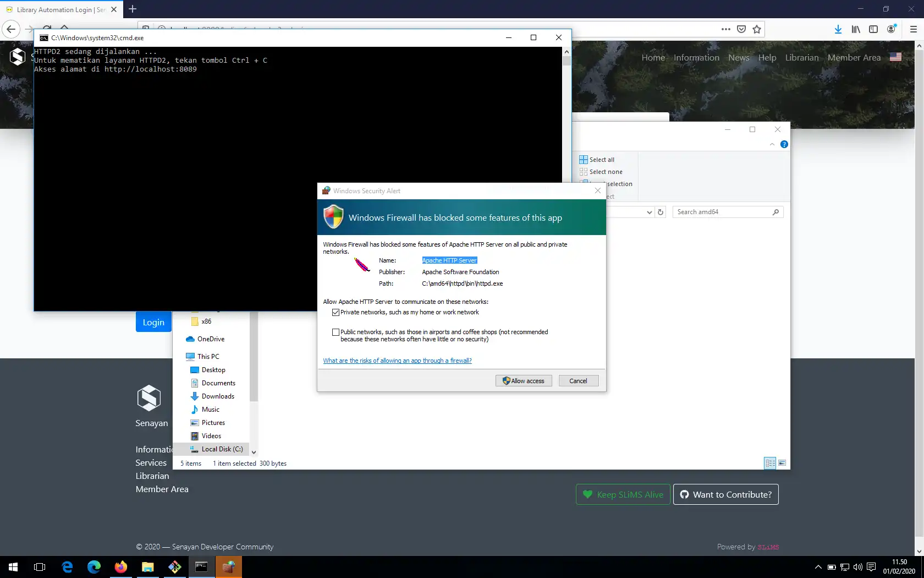Expand Explorer address history dropdown
Image resolution: width=924 pixels, height=578 pixels.
[649, 212]
